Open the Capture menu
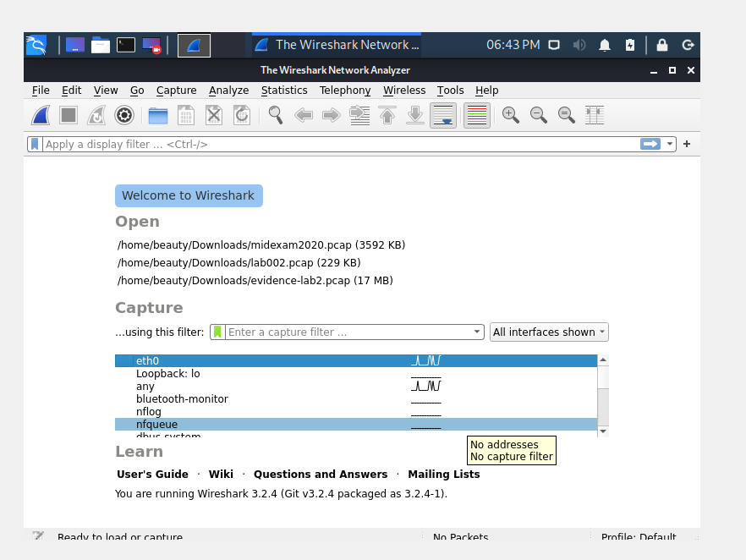746x560 pixels. pyautogui.click(x=176, y=91)
